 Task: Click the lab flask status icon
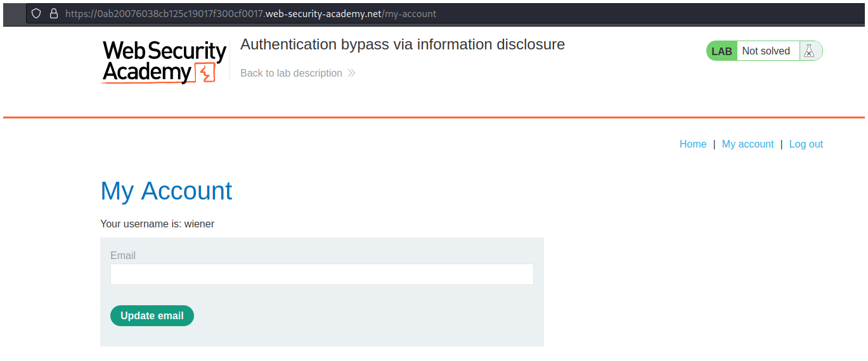[808, 51]
